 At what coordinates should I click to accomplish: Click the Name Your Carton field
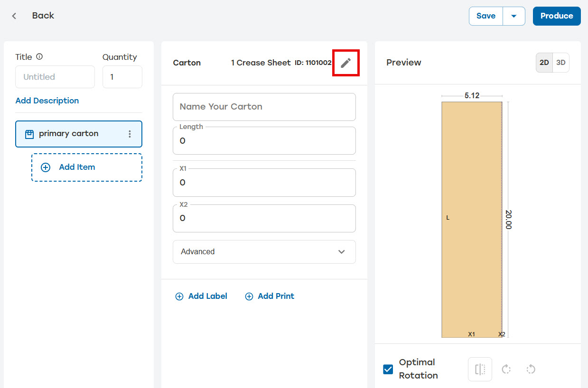click(264, 107)
